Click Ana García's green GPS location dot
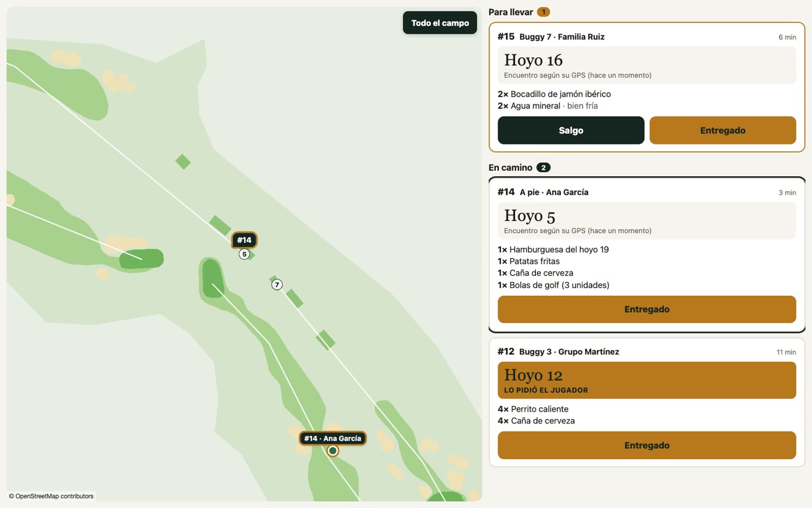 (332, 451)
